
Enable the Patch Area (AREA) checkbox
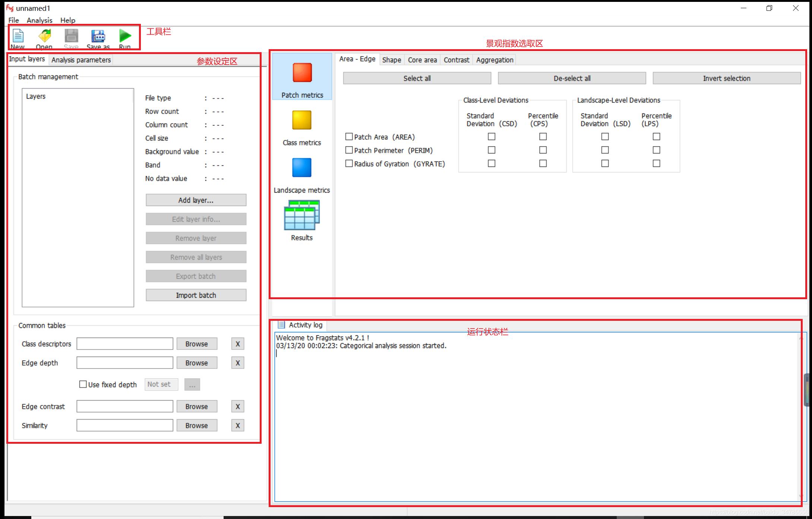pos(349,137)
